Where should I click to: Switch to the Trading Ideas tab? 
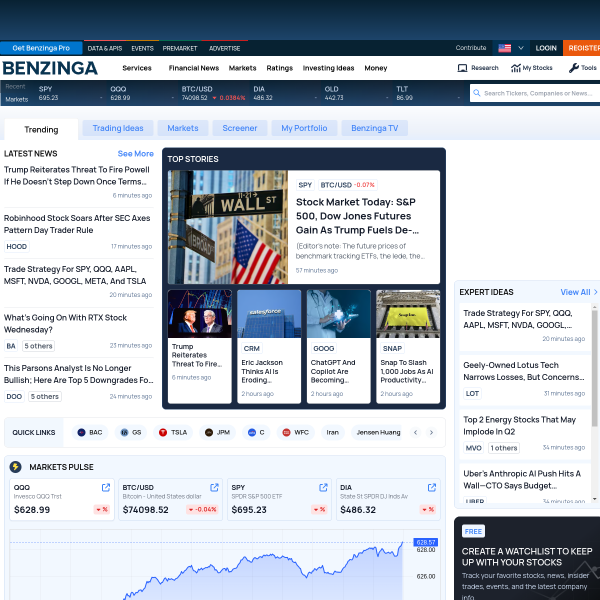118,128
